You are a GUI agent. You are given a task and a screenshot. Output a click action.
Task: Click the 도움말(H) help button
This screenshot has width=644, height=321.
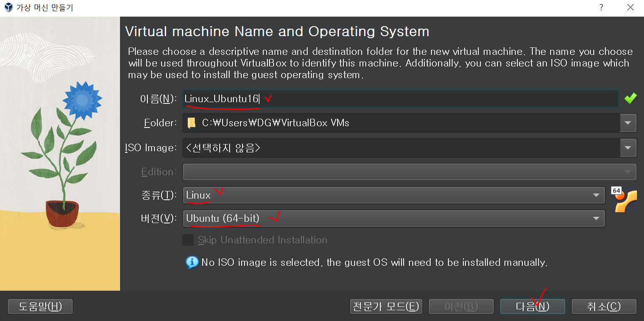pyautogui.click(x=40, y=307)
